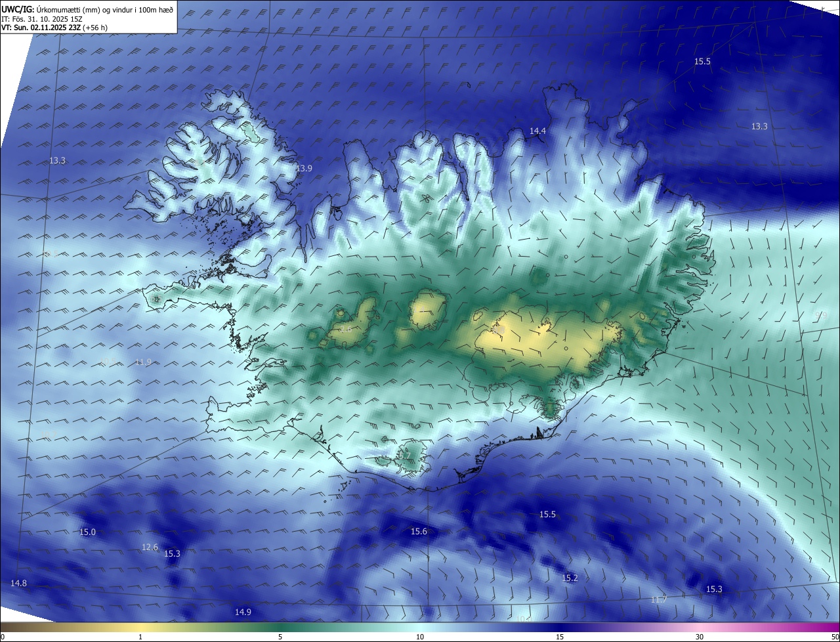Click the 50 tick on color scale

835,637
